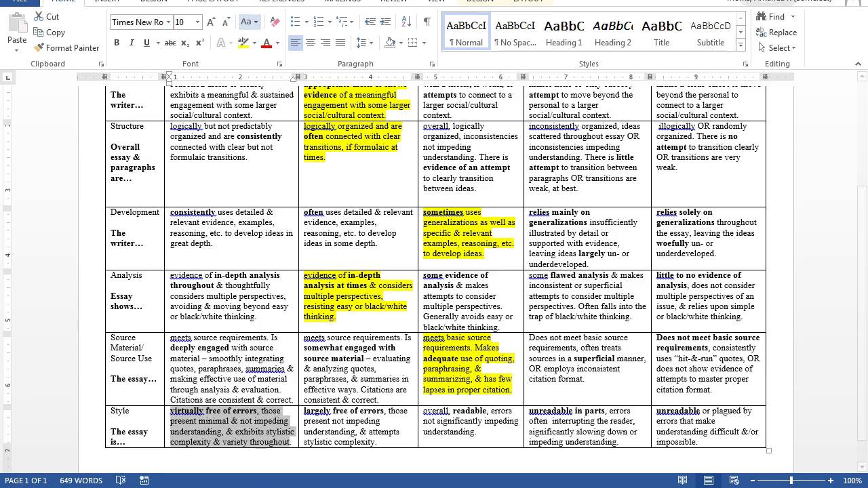Image resolution: width=868 pixels, height=488 pixels.
Task: Start a numbered list
Action: 320,22
